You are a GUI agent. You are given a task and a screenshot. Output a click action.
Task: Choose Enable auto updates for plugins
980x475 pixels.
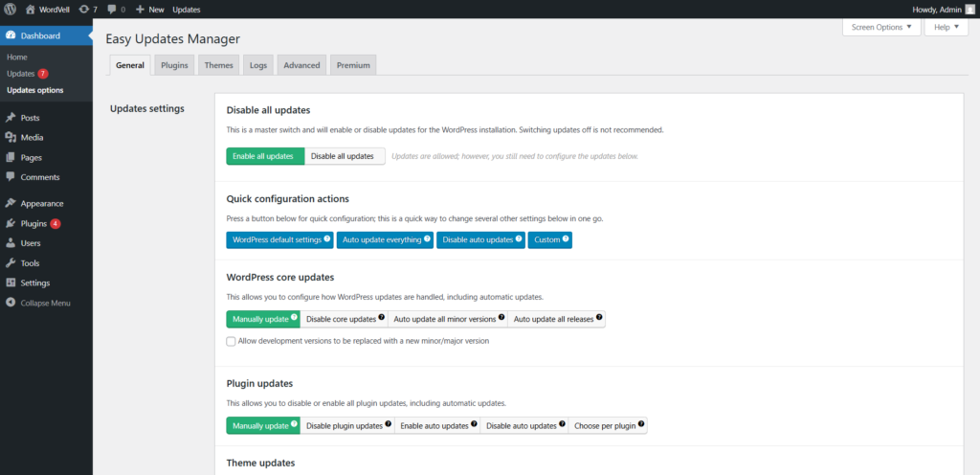pos(437,425)
